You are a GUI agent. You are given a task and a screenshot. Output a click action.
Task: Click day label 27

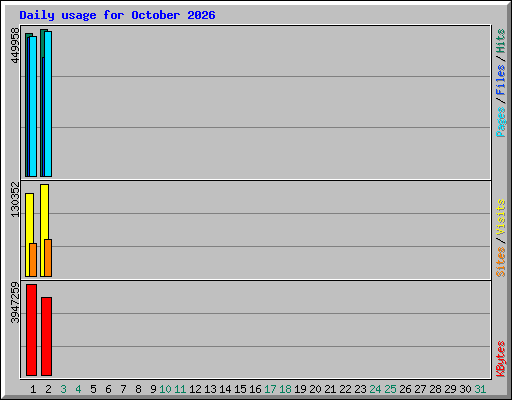(x=420, y=389)
